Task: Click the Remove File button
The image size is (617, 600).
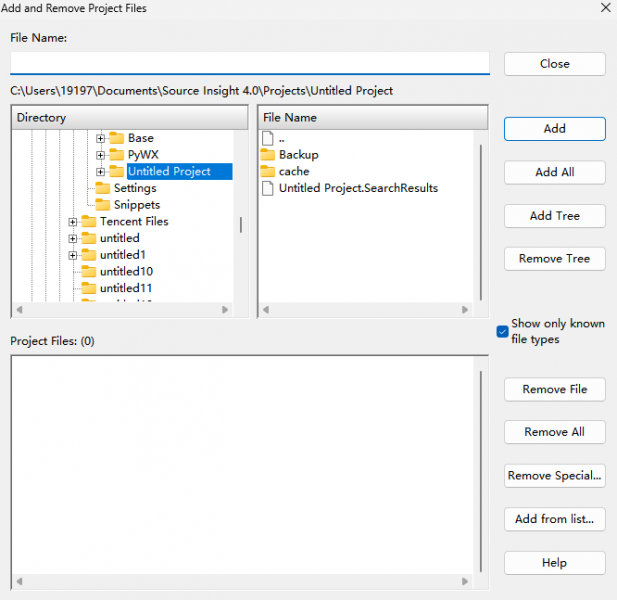Action: (554, 389)
